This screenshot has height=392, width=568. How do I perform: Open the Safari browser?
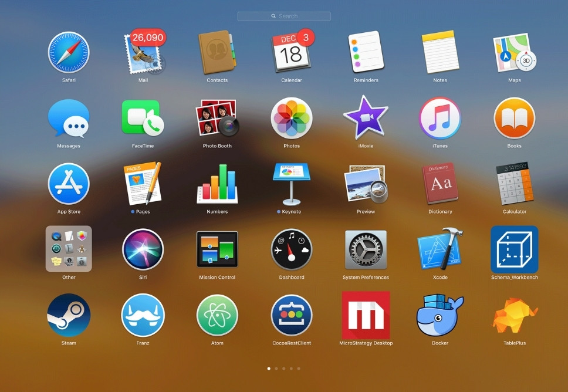(69, 53)
